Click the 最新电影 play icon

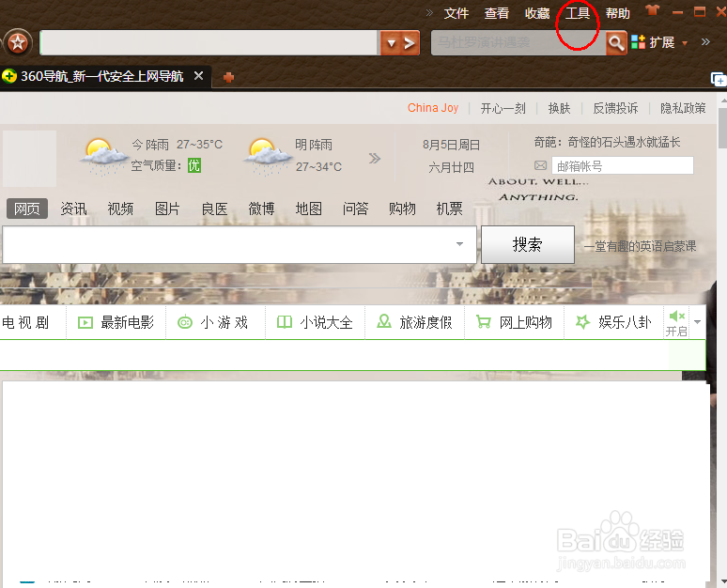pyautogui.click(x=85, y=322)
